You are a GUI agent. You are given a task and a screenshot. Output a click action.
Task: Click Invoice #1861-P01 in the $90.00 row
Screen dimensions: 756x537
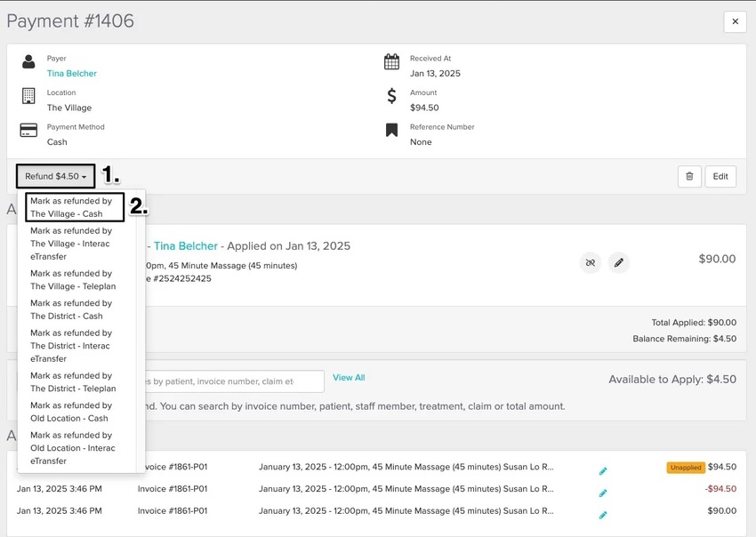[173, 511]
